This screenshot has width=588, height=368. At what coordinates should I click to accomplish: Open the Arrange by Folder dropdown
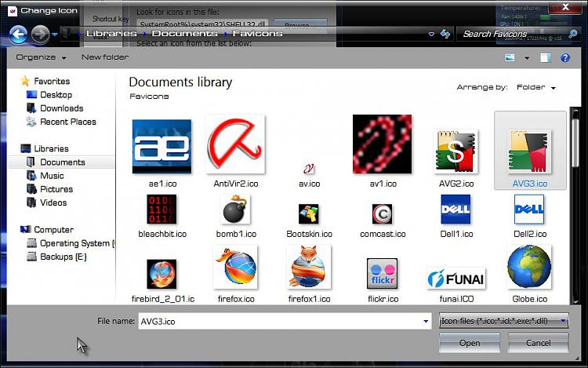coord(536,87)
